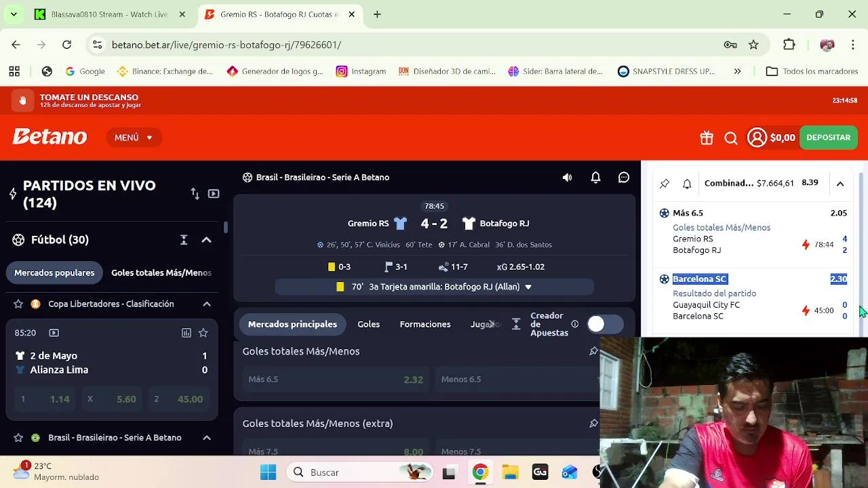Open match chat bubble icon

[624, 178]
